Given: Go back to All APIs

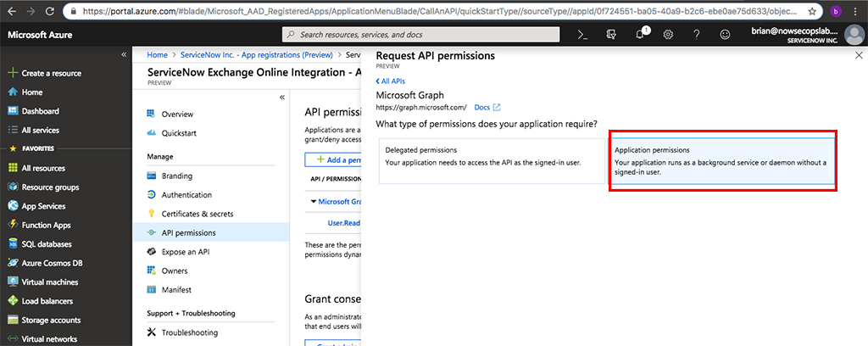Looking at the screenshot, I should pyautogui.click(x=390, y=81).
